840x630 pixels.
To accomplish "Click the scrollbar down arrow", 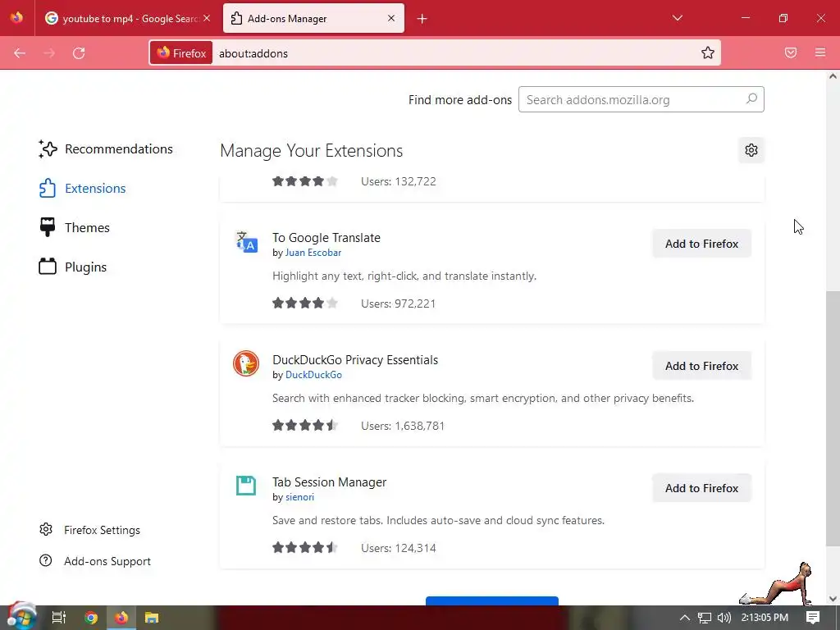I will point(833,598).
